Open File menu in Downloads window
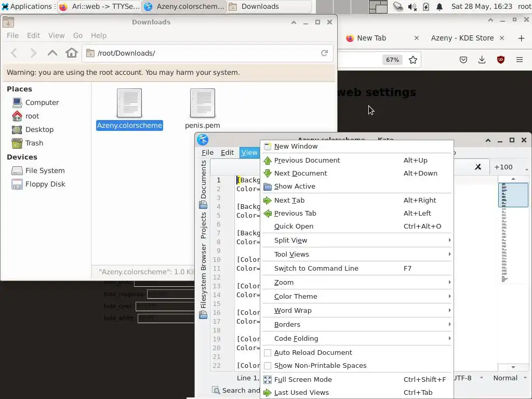The height and width of the screenshot is (399, 532). 13,35
